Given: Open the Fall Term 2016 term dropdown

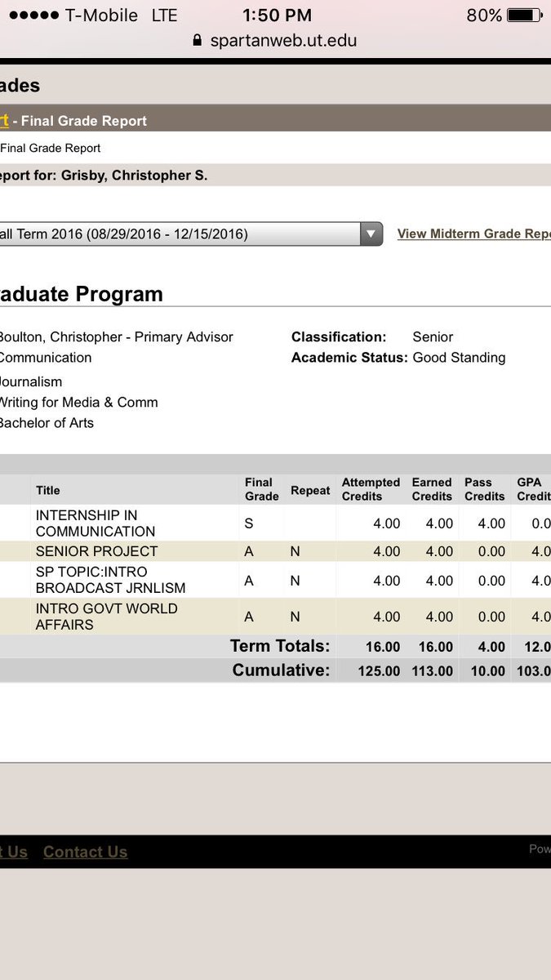Looking at the screenshot, I should [191, 234].
